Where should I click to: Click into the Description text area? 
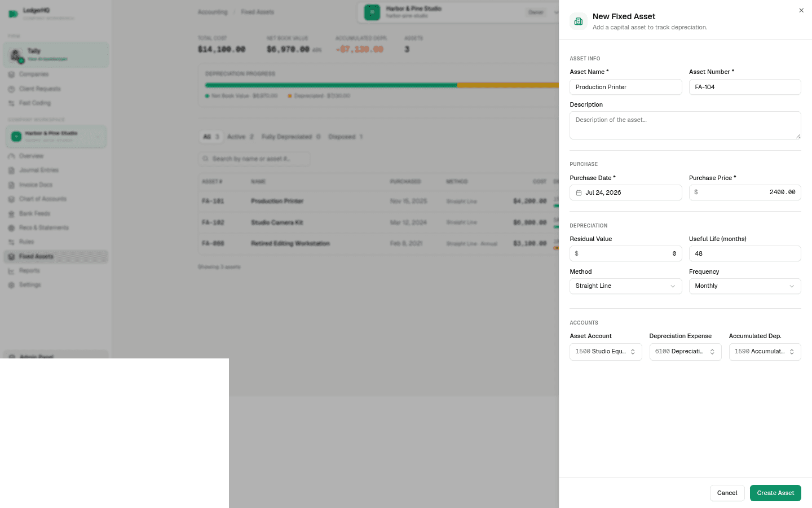685,125
